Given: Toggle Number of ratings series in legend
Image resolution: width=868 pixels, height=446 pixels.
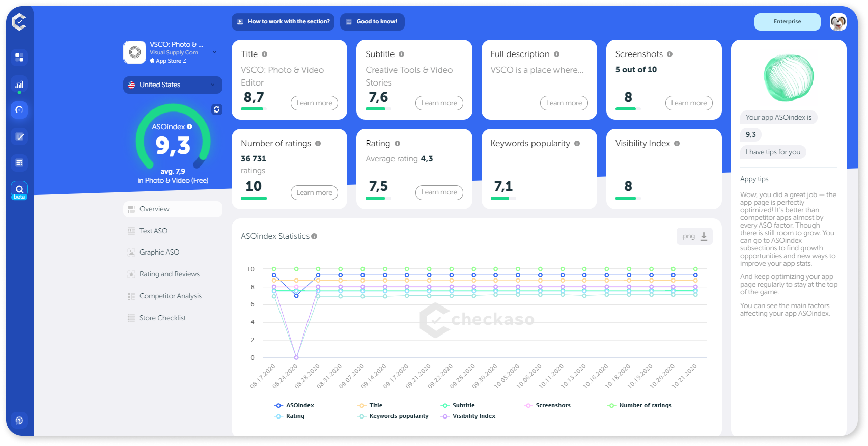Looking at the screenshot, I should 639,406.
